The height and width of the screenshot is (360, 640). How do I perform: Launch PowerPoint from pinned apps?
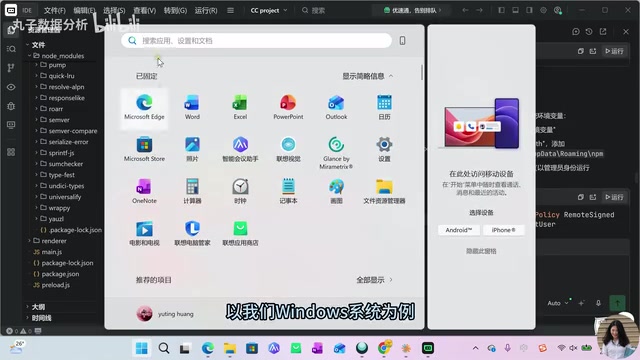tap(288, 107)
